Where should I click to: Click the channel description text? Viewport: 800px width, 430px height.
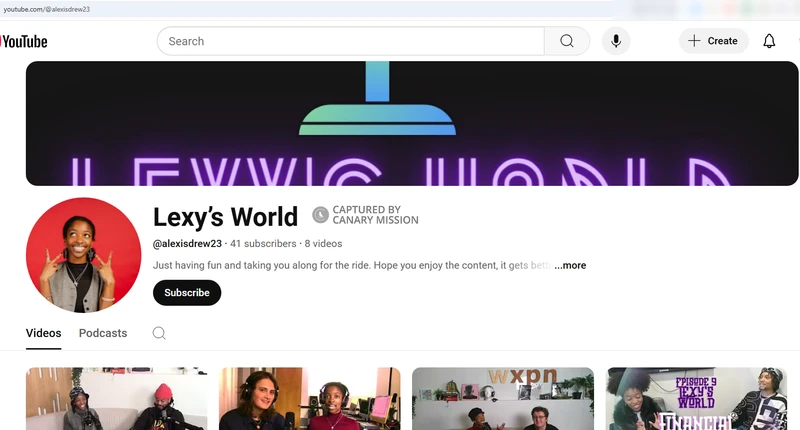pos(352,265)
